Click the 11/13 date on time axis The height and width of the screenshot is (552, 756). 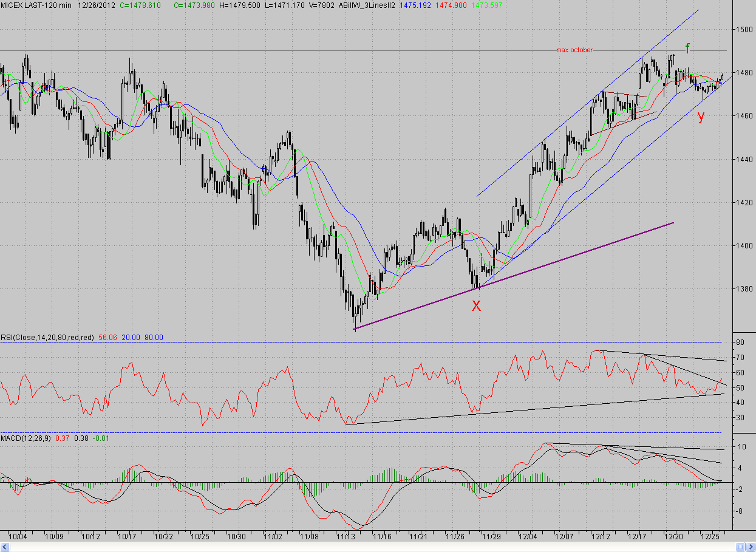(x=346, y=537)
